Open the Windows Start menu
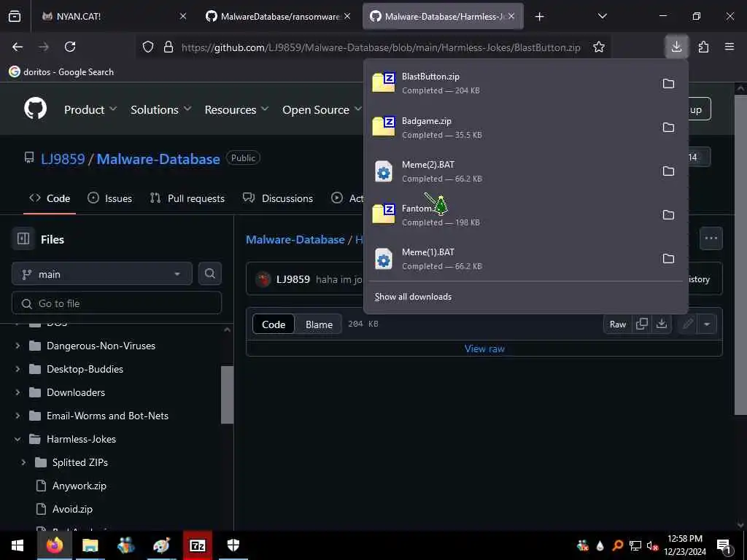This screenshot has width=747, height=560. (x=18, y=545)
